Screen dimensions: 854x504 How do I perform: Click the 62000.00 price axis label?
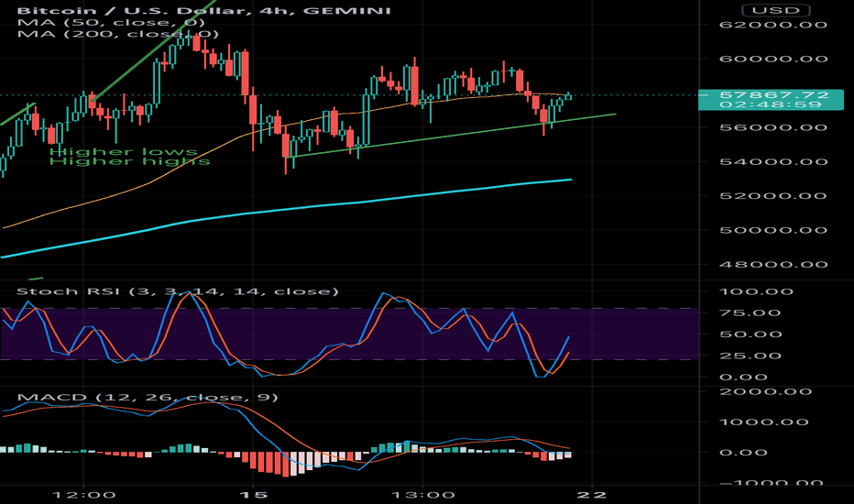click(773, 25)
